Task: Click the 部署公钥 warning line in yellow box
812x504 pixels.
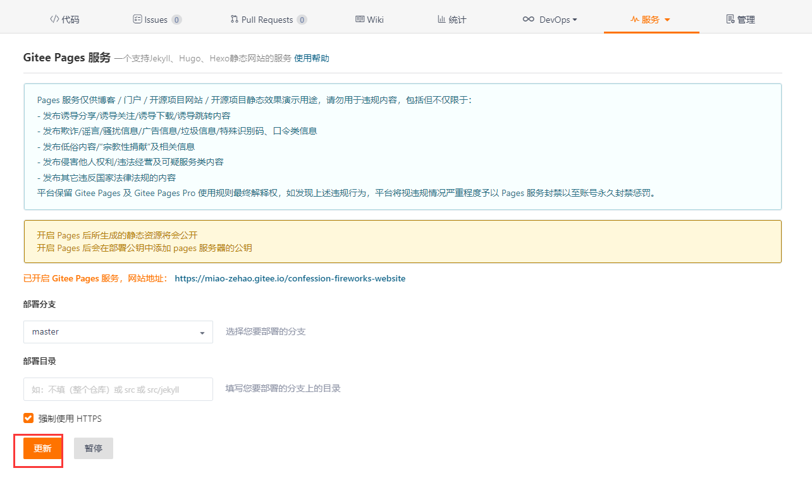Action: click(x=144, y=248)
